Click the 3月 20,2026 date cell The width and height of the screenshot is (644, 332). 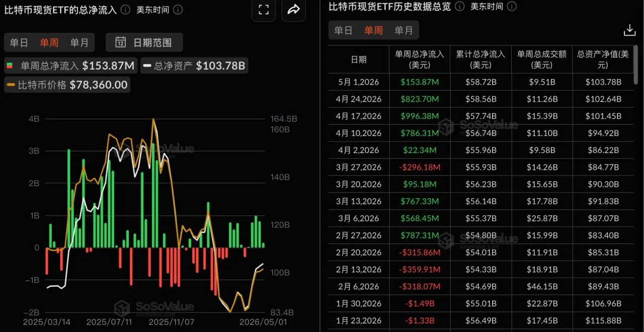click(359, 184)
